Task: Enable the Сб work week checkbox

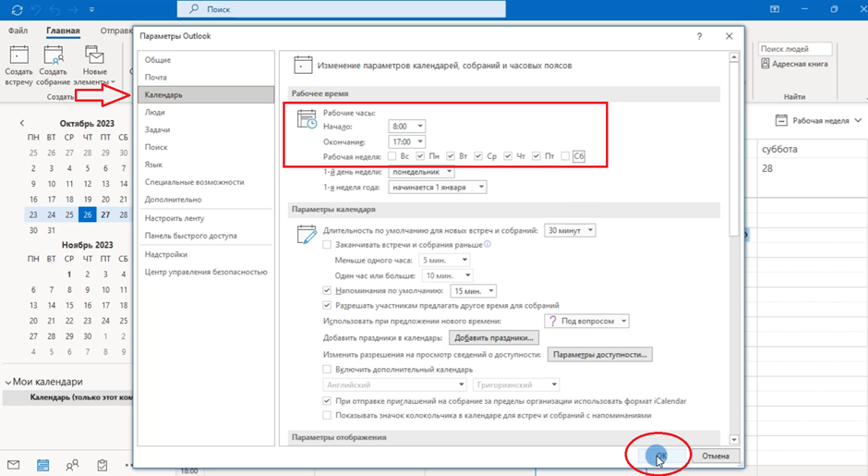Action: [x=565, y=156]
